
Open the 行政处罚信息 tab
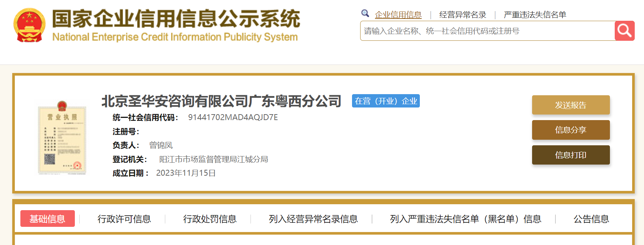[x=210, y=219]
